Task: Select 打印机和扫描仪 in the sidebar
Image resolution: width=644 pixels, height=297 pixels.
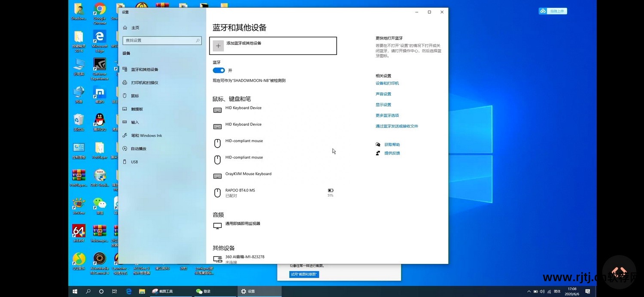Action: coord(144,83)
